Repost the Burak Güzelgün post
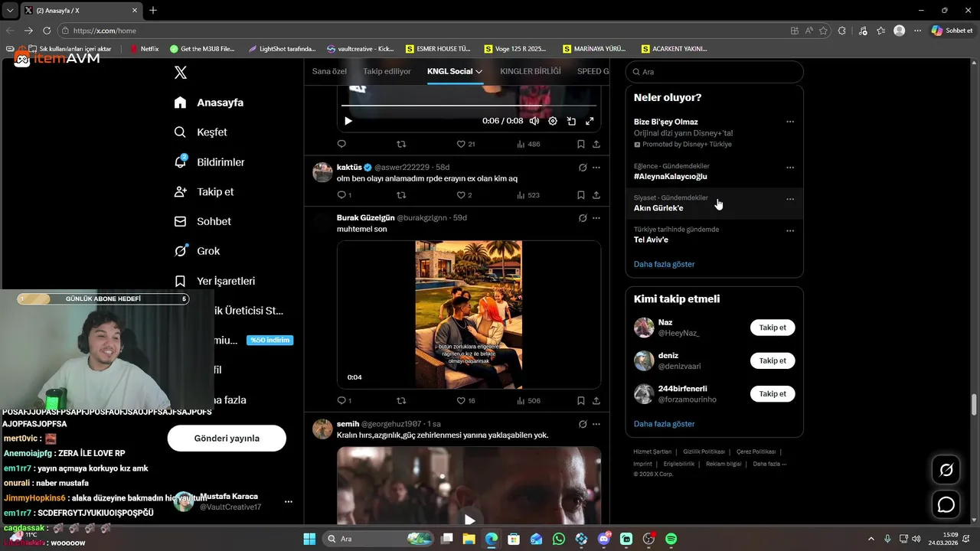 (x=401, y=400)
